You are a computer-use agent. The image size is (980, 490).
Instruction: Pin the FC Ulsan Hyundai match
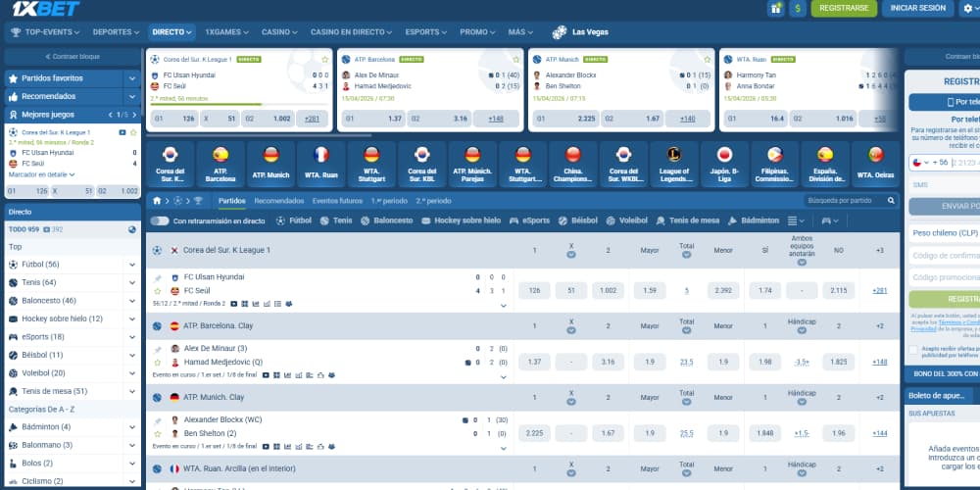[x=158, y=277]
